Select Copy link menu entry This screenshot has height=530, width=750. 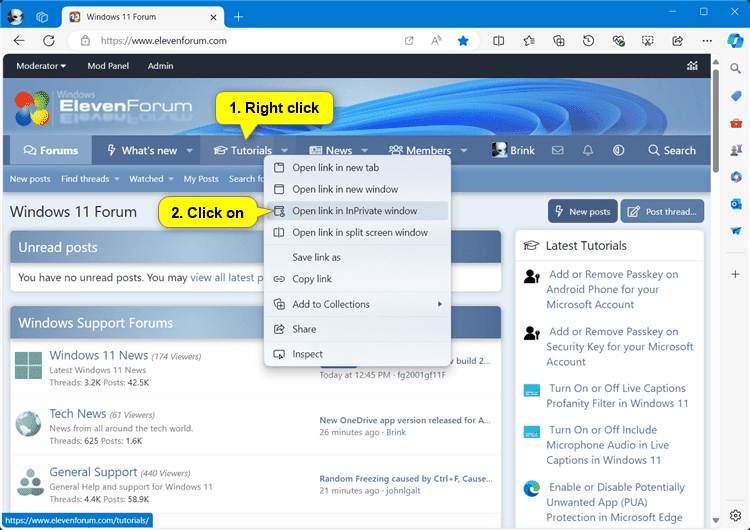pos(357,279)
